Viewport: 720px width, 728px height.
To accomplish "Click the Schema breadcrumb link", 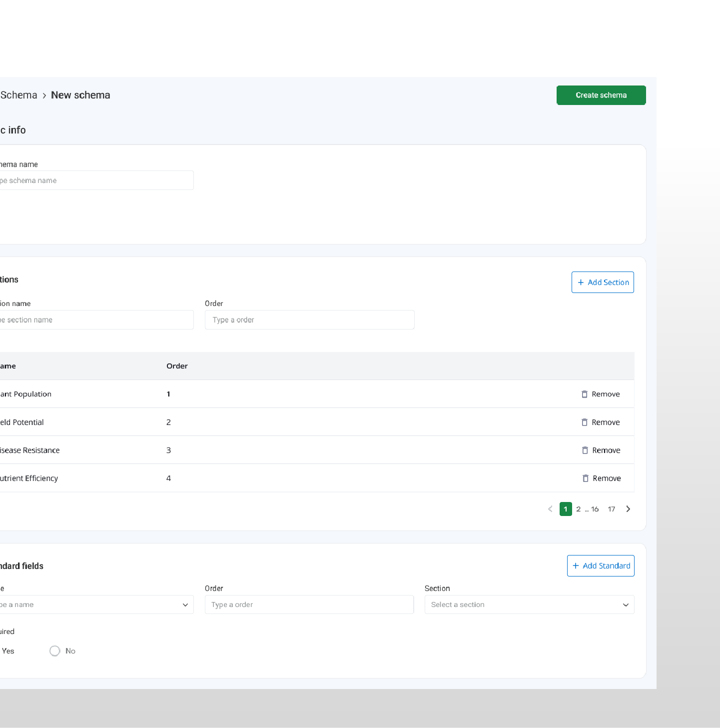I will click(x=18, y=95).
